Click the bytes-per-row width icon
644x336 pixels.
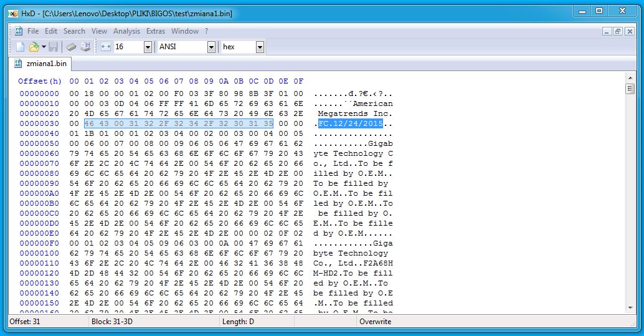coord(105,47)
